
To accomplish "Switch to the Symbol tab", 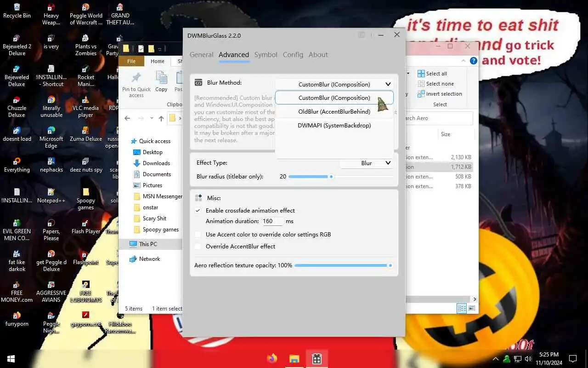I will pos(266,54).
